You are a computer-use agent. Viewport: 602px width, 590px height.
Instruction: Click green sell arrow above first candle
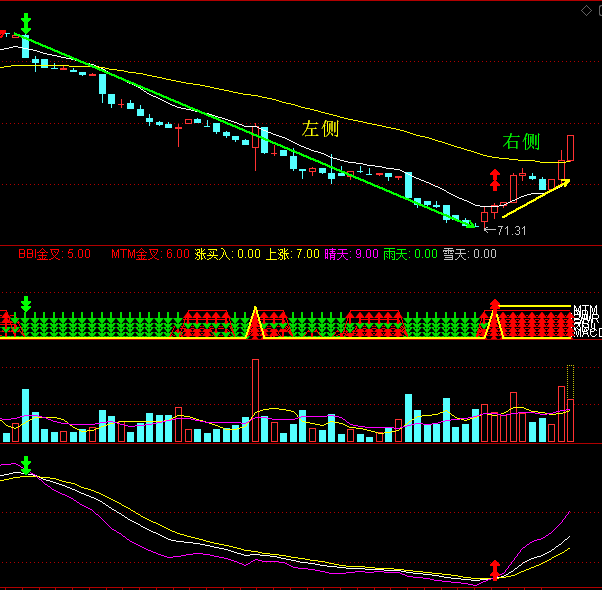(26, 23)
